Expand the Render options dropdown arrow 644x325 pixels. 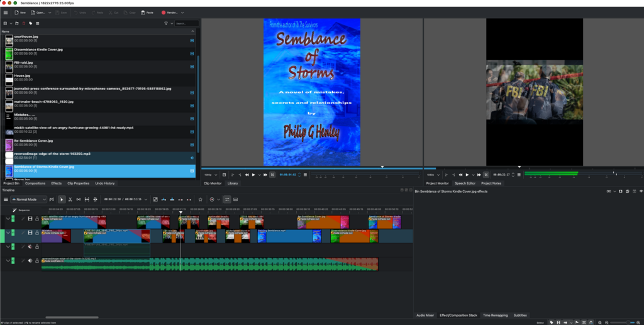pos(182,13)
